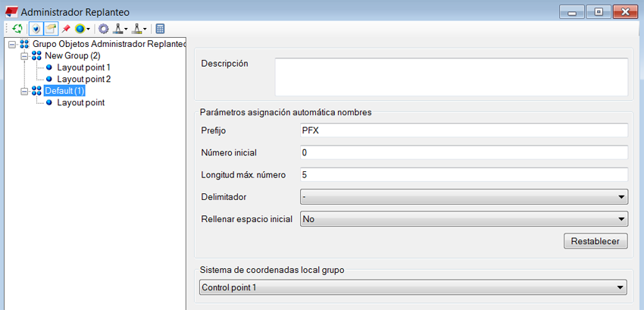Click the Prefijo field containing PFX
This screenshot has height=310, width=644.
pos(464,130)
